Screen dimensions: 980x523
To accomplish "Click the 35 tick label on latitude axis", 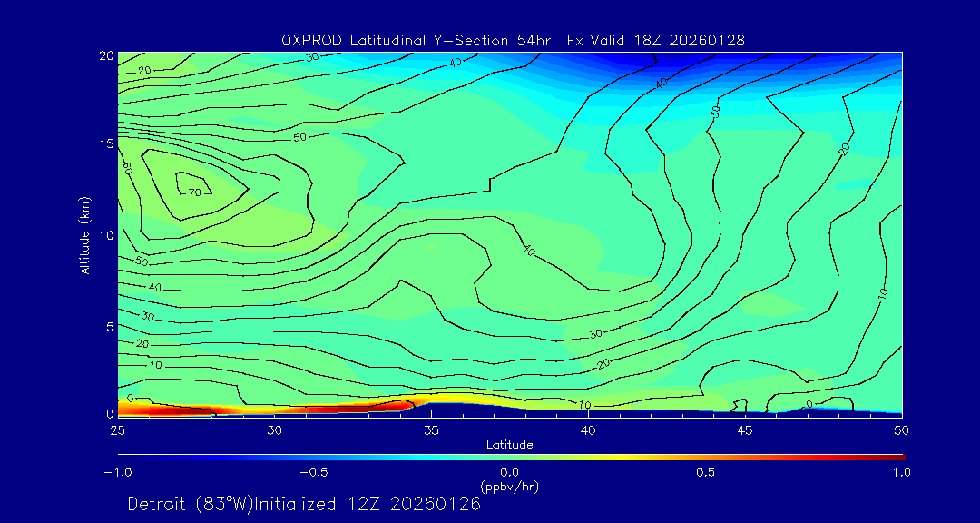I will click(431, 429).
